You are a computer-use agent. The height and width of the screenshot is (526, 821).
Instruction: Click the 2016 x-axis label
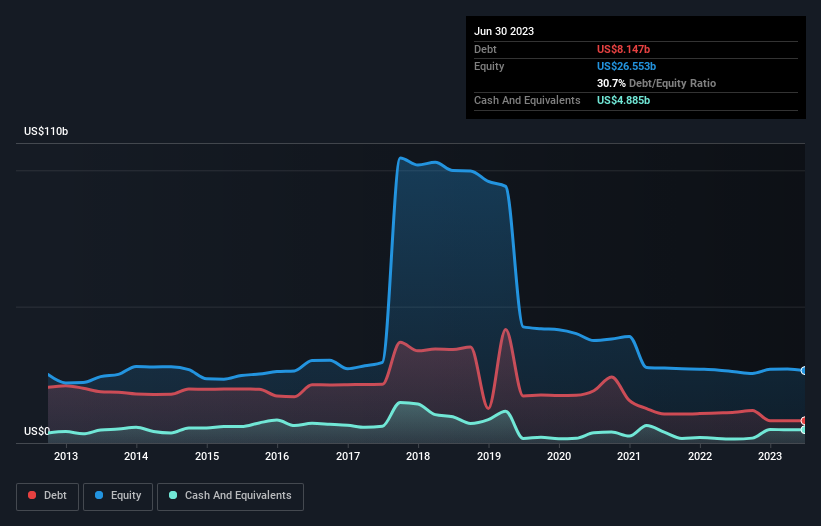click(x=277, y=456)
